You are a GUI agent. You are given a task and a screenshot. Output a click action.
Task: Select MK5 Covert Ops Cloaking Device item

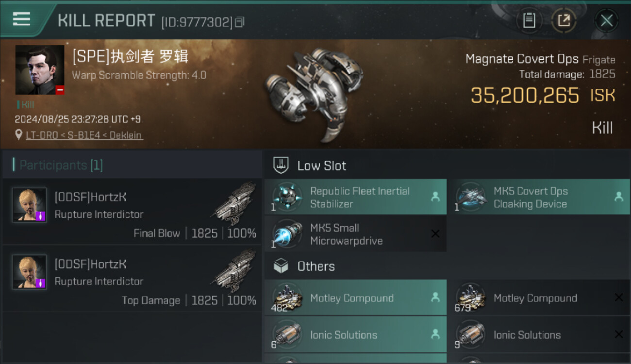coord(538,197)
